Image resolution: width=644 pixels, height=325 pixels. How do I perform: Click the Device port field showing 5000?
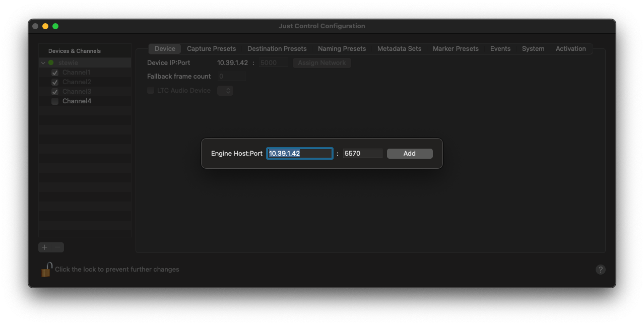click(x=274, y=63)
